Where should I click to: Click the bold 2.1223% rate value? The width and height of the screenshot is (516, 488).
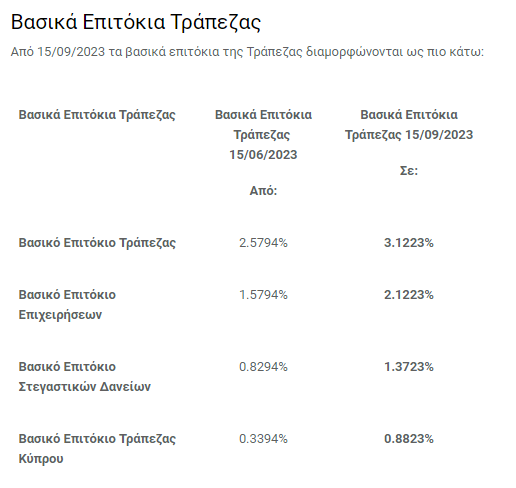click(409, 295)
